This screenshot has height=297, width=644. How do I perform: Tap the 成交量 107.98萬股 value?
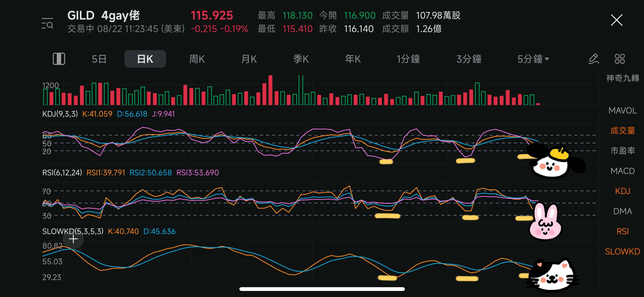[x=438, y=15]
